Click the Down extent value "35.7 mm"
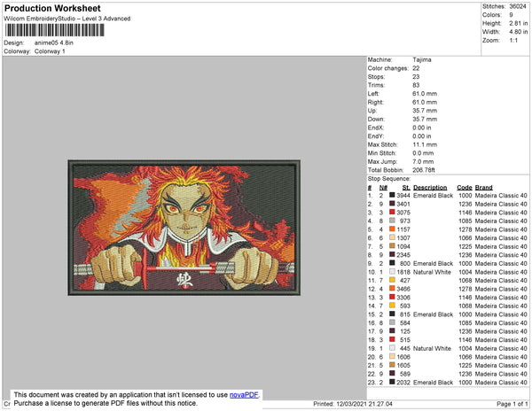 (x=425, y=120)
